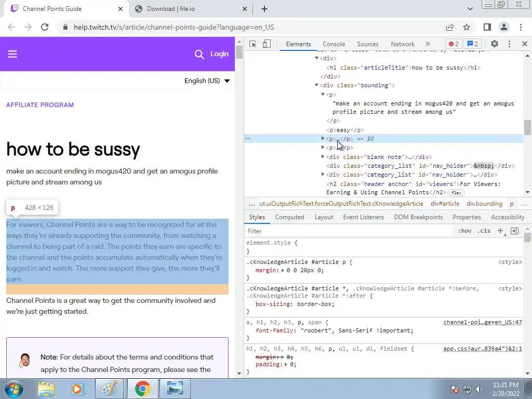The image size is (532, 399).
Task: Go back in browser history
Action: tap(11, 27)
